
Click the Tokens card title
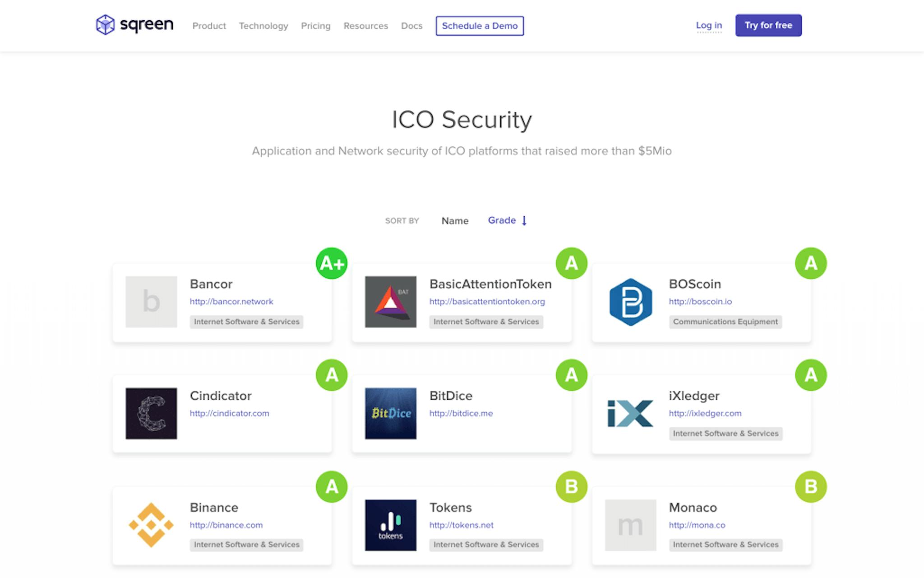(x=450, y=508)
